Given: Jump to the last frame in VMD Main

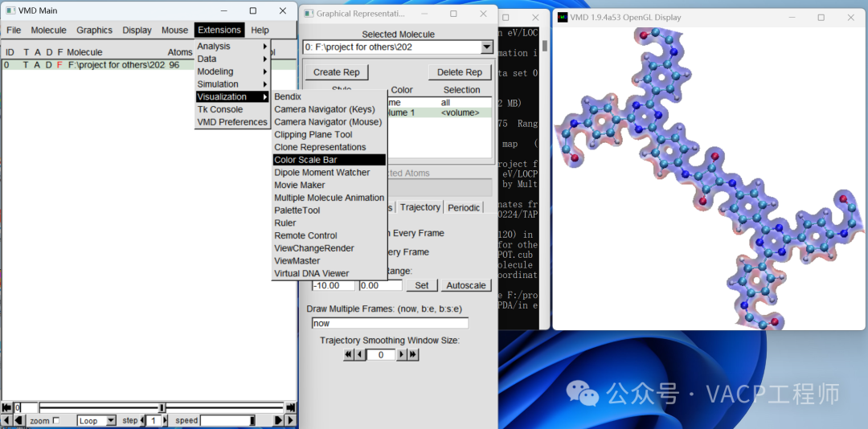Looking at the screenshot, I should [291, 408].
